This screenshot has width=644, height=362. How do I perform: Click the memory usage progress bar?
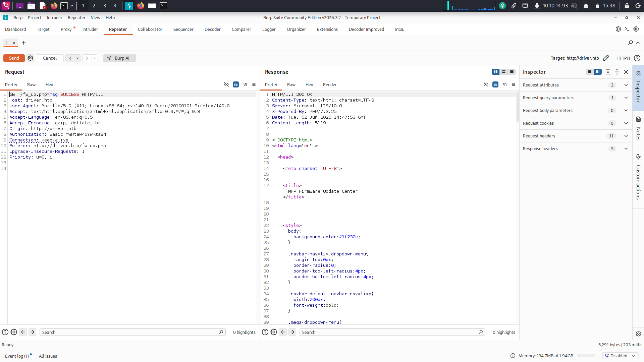tap(587, 356)
